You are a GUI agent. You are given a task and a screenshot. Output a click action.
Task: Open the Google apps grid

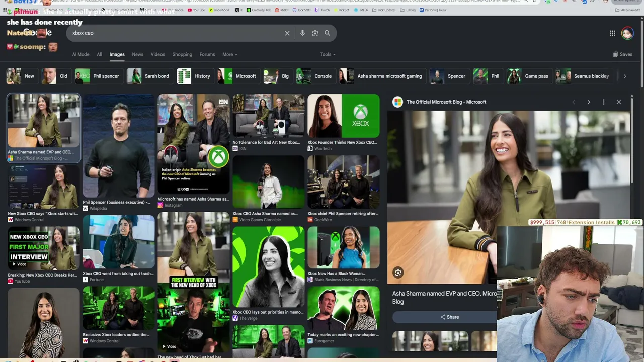coord(612,33)
